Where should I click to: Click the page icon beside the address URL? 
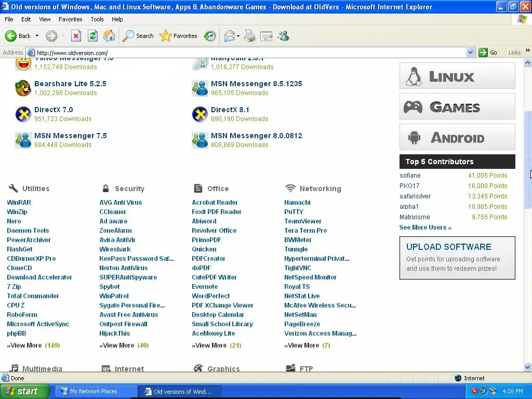coord(31,52)
